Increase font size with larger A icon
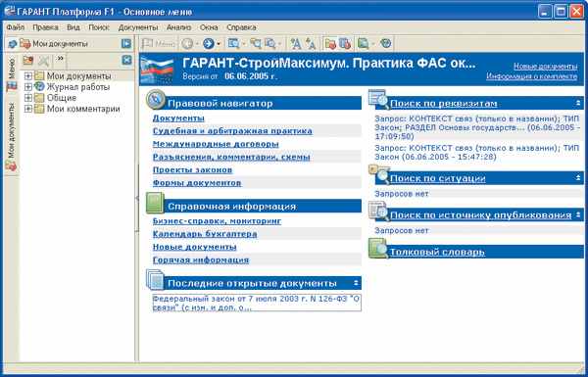588x377 pixels. coord(296,44)
